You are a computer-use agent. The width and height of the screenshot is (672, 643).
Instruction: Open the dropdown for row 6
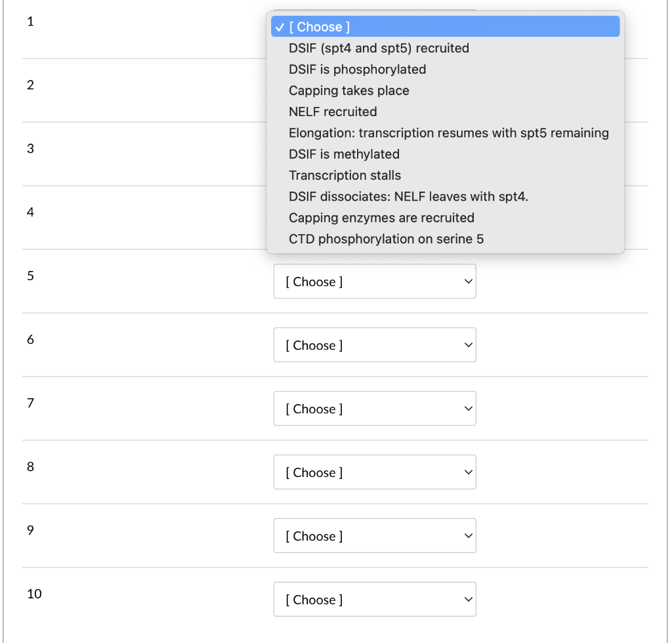375,345
